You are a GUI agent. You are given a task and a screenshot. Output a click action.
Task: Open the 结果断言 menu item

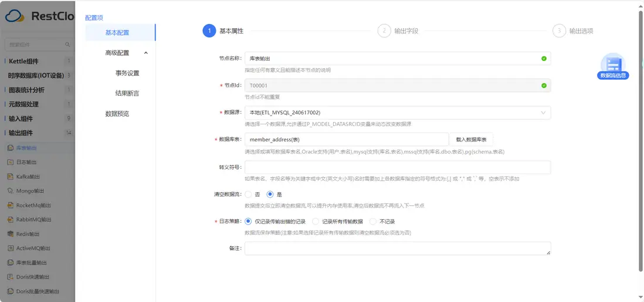127,93
